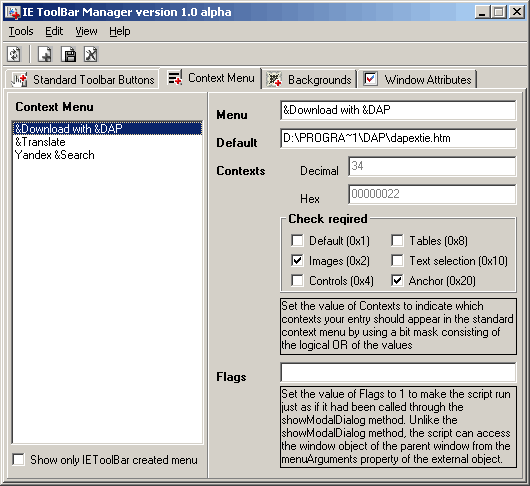Image resolution: width=530 pixels, height=486 pixels.
Task: Uncheck the Images (0x2) checkbox
Action: 297,261
